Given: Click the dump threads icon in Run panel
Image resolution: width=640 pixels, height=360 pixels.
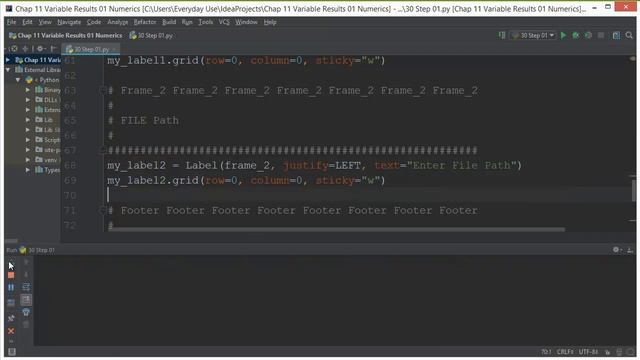Looking at the screenshot, I should click(x=11, y=302).
